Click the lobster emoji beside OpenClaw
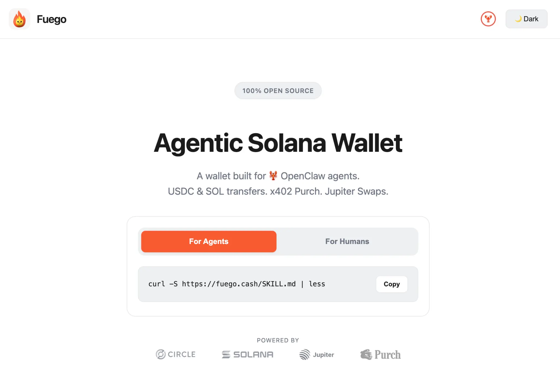 click(x=273, y=176)
